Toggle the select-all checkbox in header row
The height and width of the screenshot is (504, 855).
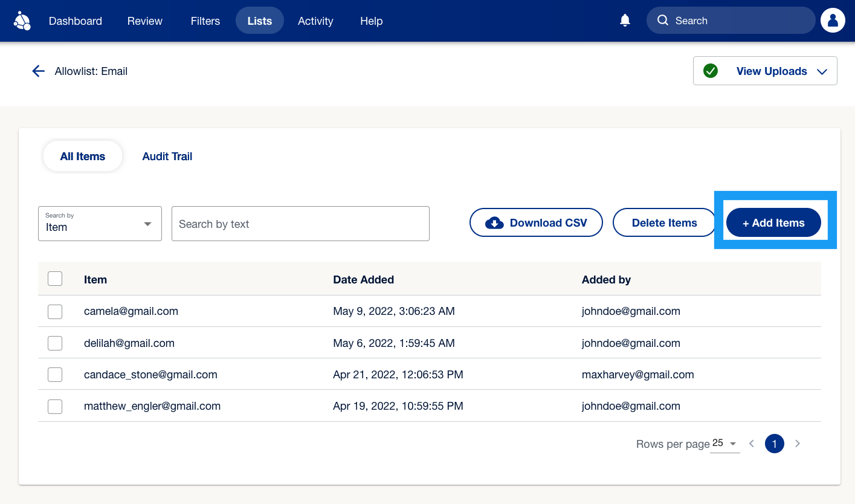55,279
